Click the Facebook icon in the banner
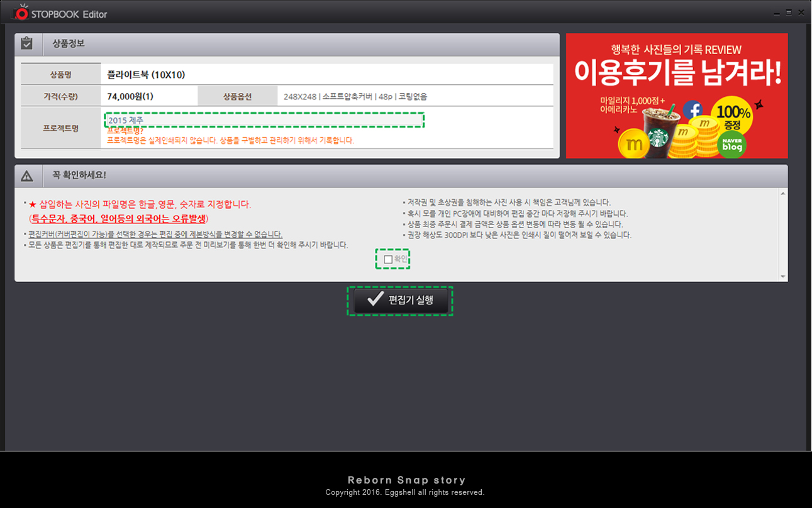This screenshot has height=508, width=812. tap(692, 111)
